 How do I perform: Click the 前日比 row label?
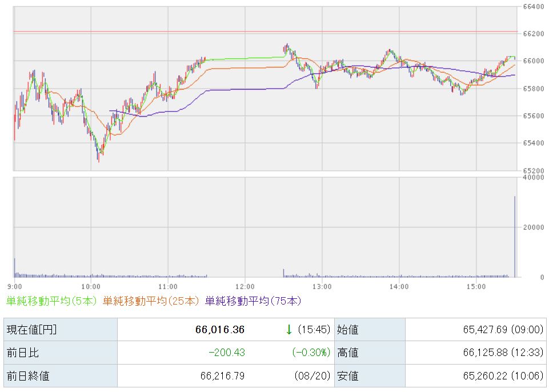click(23, 353)
